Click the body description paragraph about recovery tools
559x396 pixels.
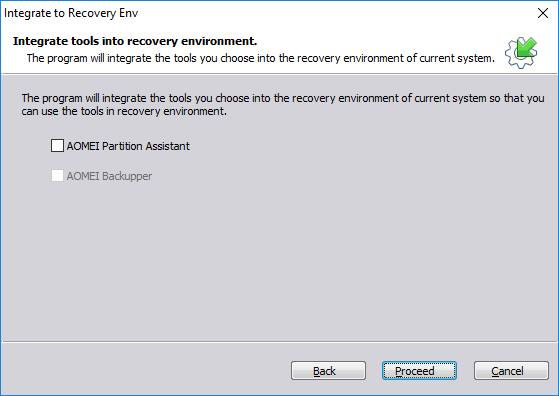click(x=283, y=104)
